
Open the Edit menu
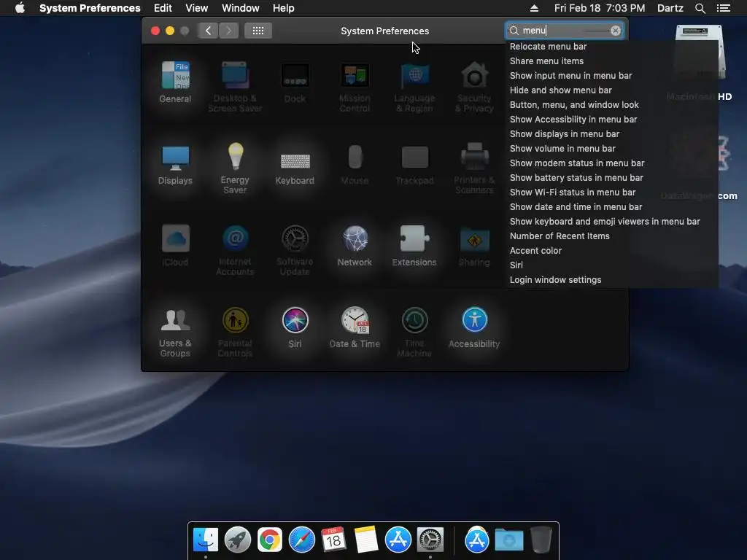163,8
